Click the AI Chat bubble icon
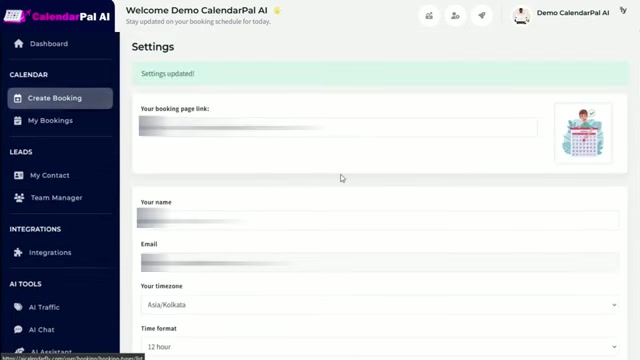The image size is (640, 360). tap(18, 329)
